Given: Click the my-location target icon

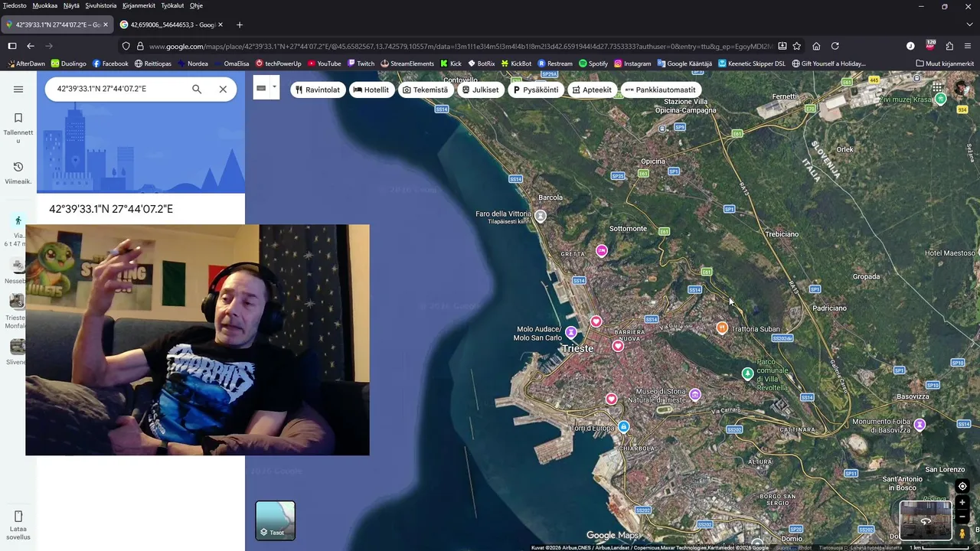Looking at the screenshot, I should tap(962, 486).
